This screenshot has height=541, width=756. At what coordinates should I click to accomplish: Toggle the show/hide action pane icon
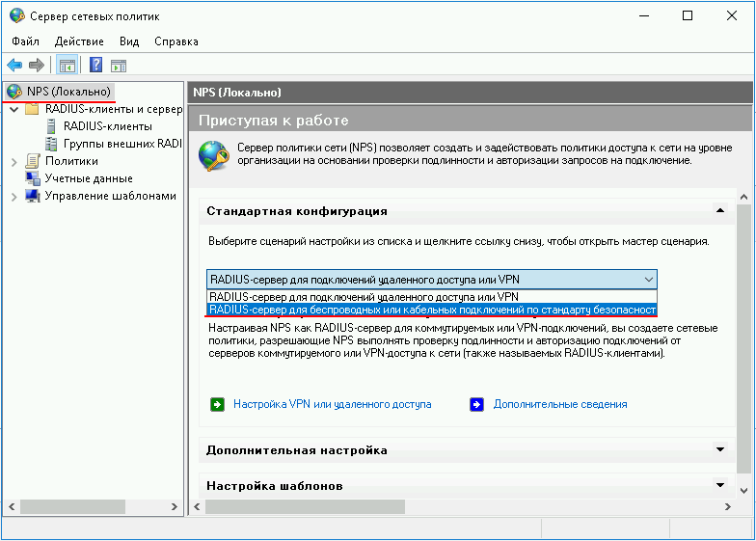click(x=118, y=66)
